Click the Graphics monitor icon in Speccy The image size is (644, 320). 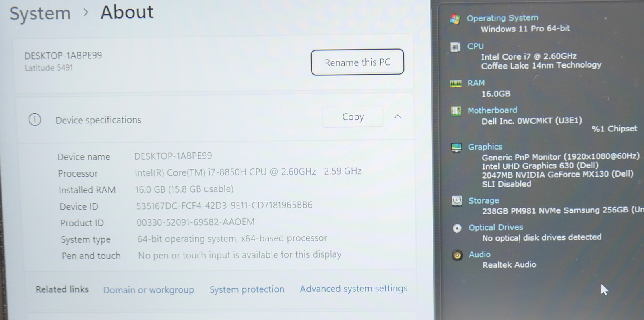point(456,148)
